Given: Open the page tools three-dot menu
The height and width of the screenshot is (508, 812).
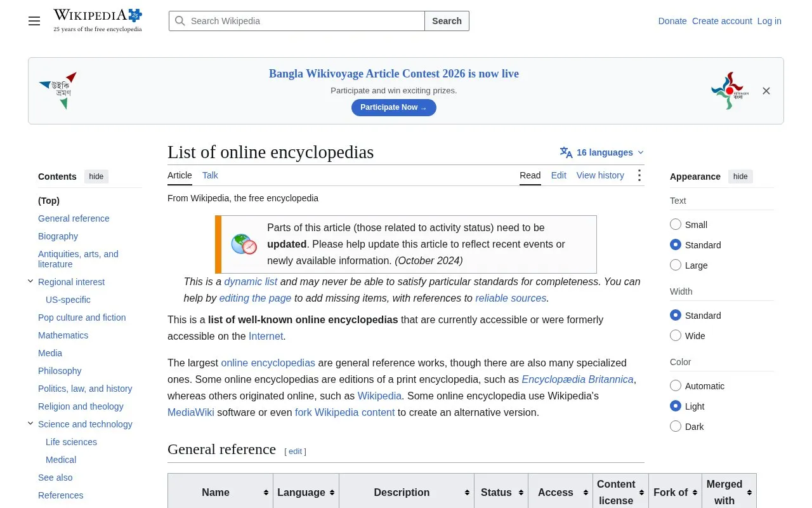Looking at the screenshot, I should pos(639,175).
